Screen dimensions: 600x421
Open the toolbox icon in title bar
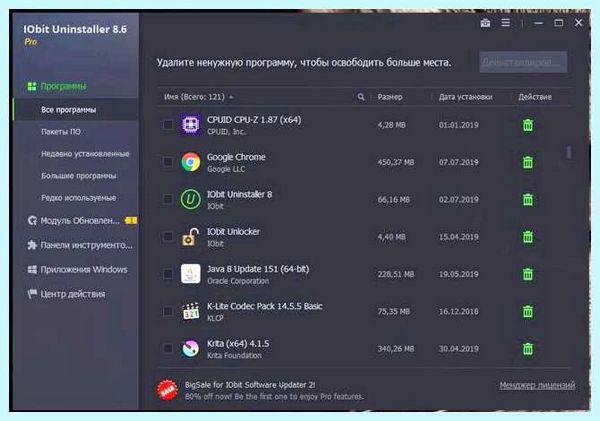coord(485,23)
